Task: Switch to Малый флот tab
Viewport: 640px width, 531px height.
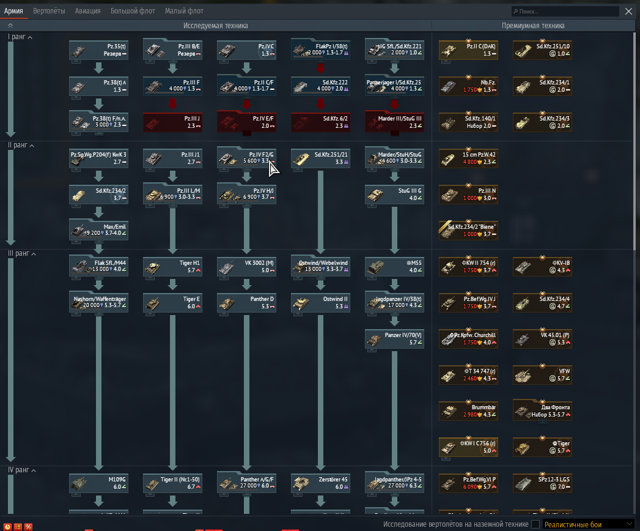Action: coord(184,11)
